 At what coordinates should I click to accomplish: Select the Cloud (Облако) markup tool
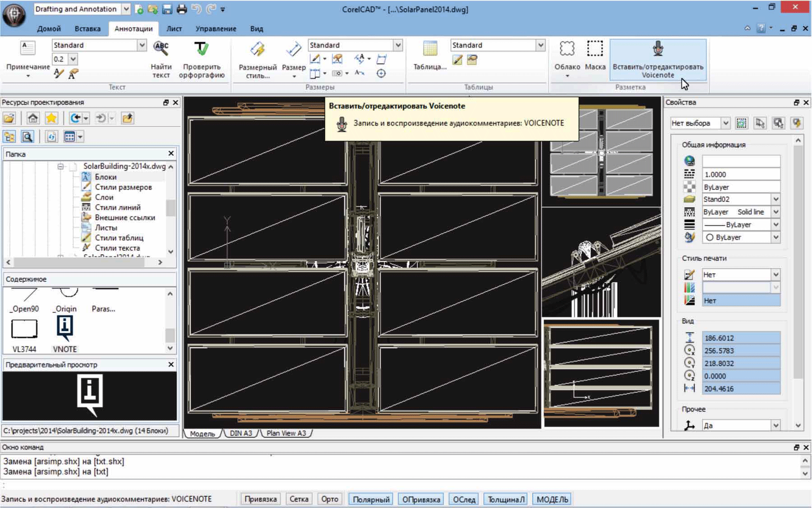(567, 50)
